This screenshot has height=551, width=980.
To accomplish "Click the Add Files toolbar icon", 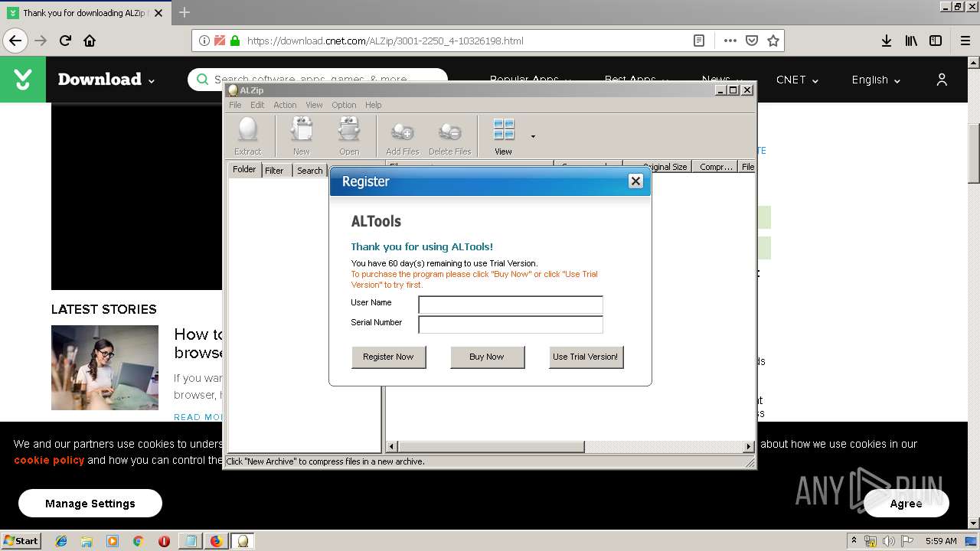I will [403, 136].
